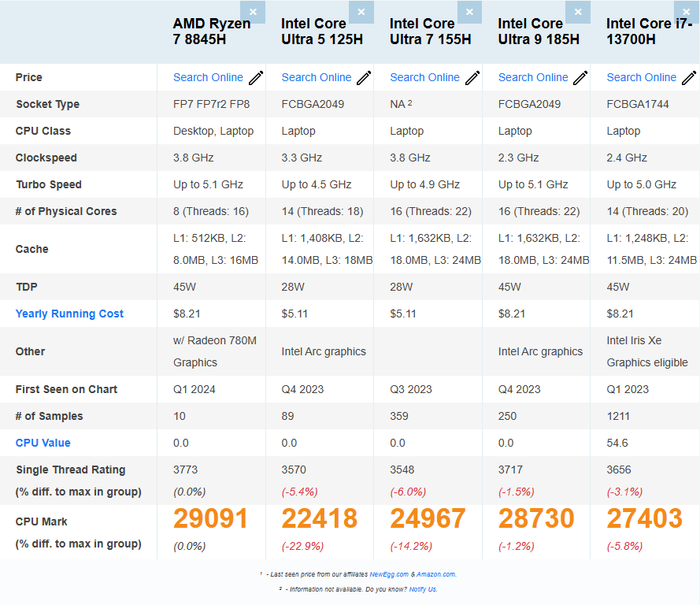Edit price pencil for Ultra 9 185H

point(580,78)
